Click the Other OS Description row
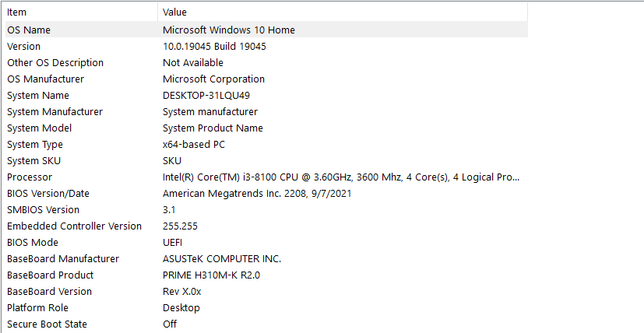This screenshot has width=644, height=333. pyautogui.click(x=55, y=63)
